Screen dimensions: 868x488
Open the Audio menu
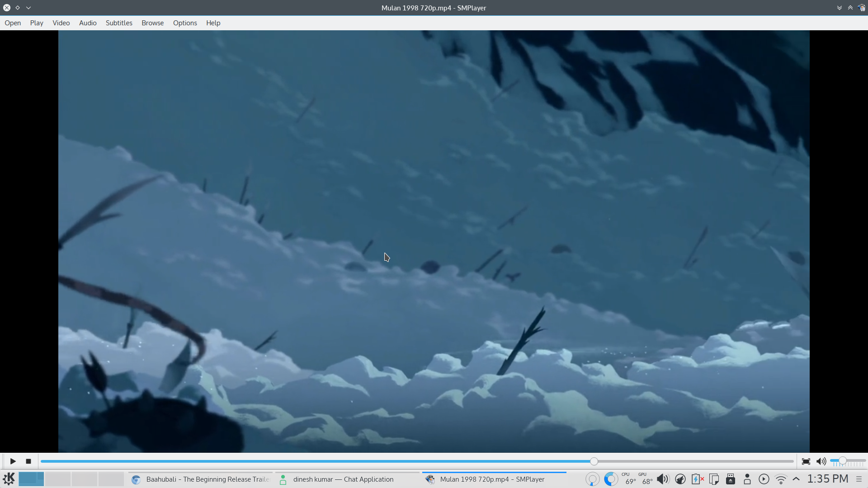88,23
